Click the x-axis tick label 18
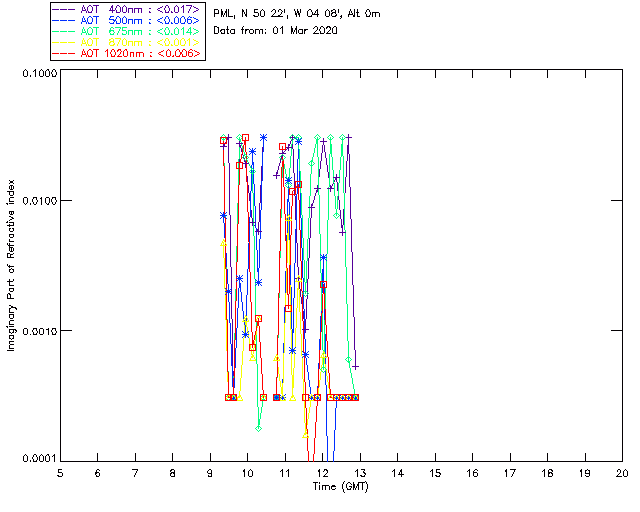This screenshot has width=640, height=512. [x=548, y=473]
